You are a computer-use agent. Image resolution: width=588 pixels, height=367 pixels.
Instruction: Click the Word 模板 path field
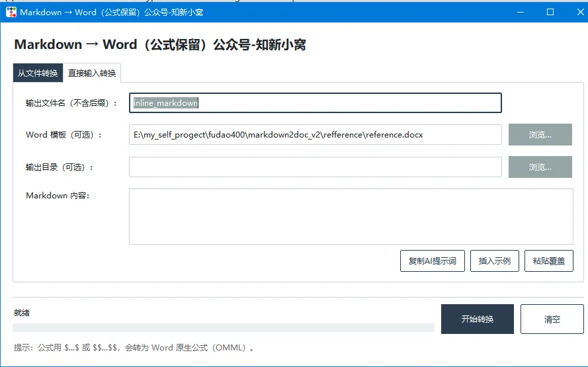coord(315,135)
